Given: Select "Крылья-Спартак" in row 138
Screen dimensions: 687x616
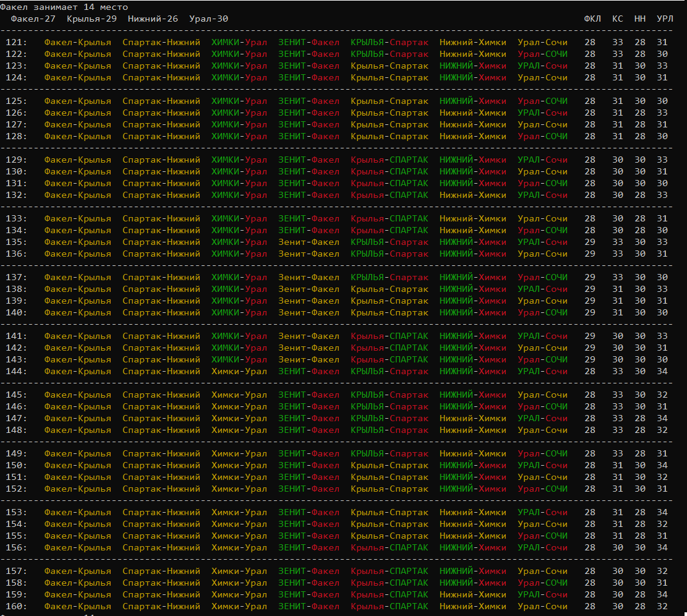Looking at the screenshot, I should click(390, 289).
